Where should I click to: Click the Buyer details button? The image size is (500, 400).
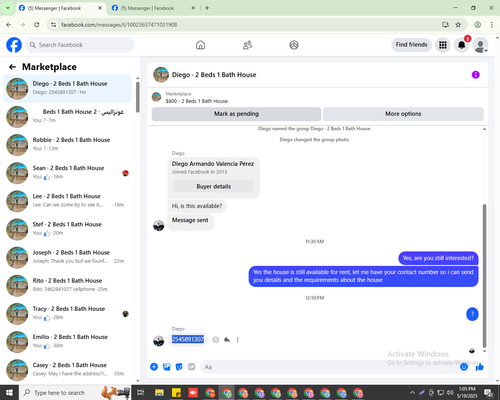coord(214,186)
